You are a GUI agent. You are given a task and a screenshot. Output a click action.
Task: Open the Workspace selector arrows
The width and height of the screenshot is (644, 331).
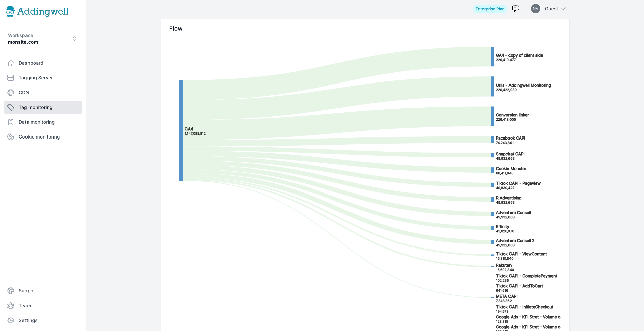(74, 39)
